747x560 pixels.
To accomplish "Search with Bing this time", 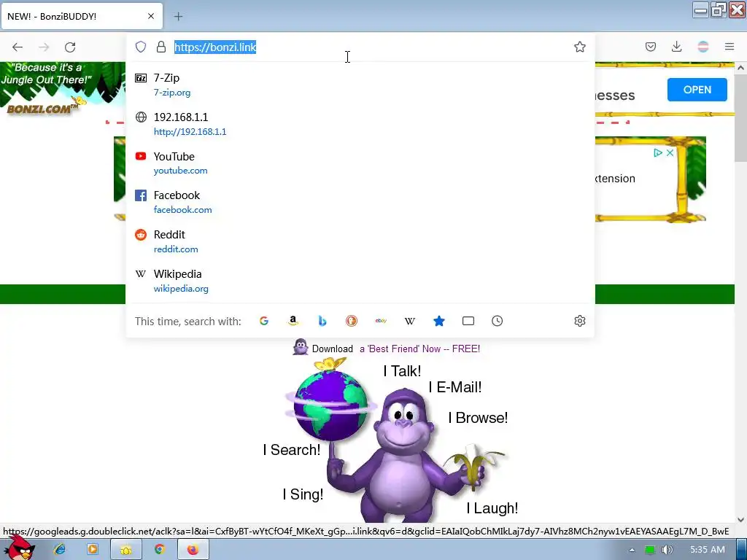I will click(x=322, y=321).
